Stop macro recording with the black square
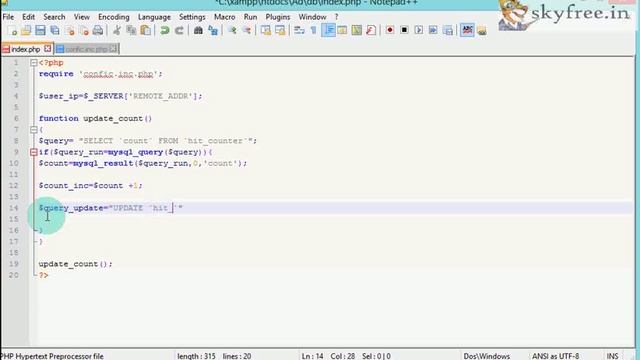The width and height of the screenshot is (640, 360). coord(404,31)
